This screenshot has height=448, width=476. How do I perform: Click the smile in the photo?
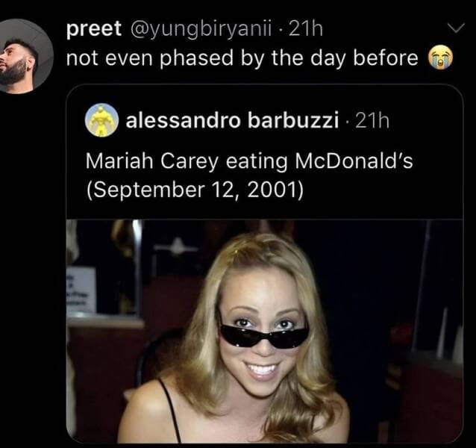[263, 369]
